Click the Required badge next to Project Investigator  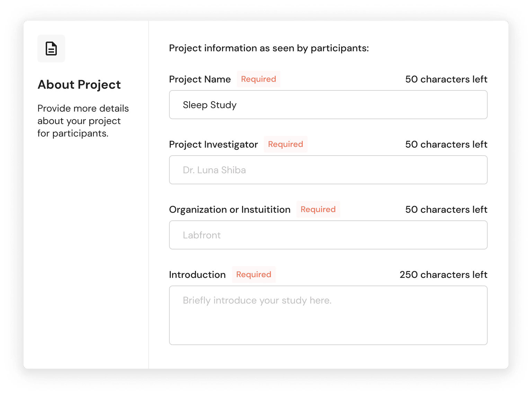[285, 144]
